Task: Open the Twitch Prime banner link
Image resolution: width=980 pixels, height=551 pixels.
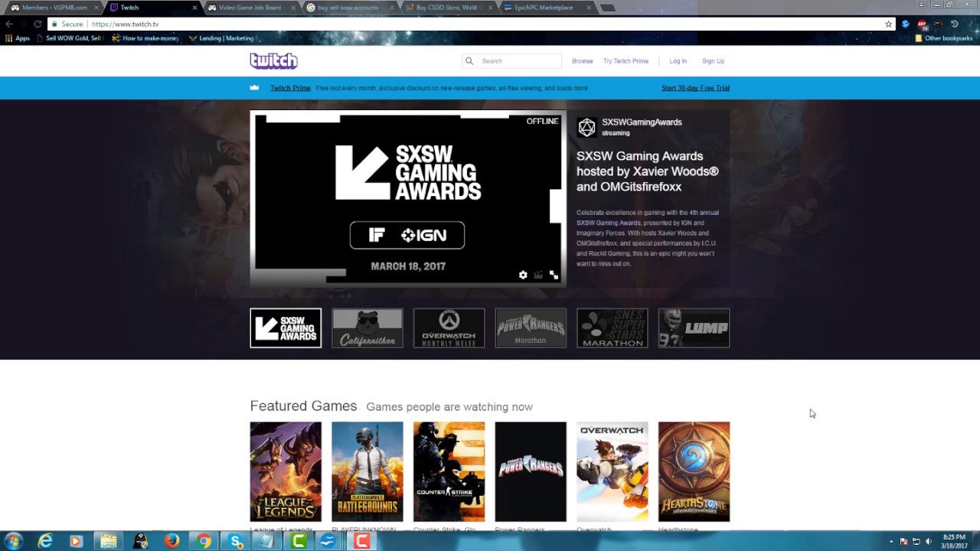Action: click(290, 88)
